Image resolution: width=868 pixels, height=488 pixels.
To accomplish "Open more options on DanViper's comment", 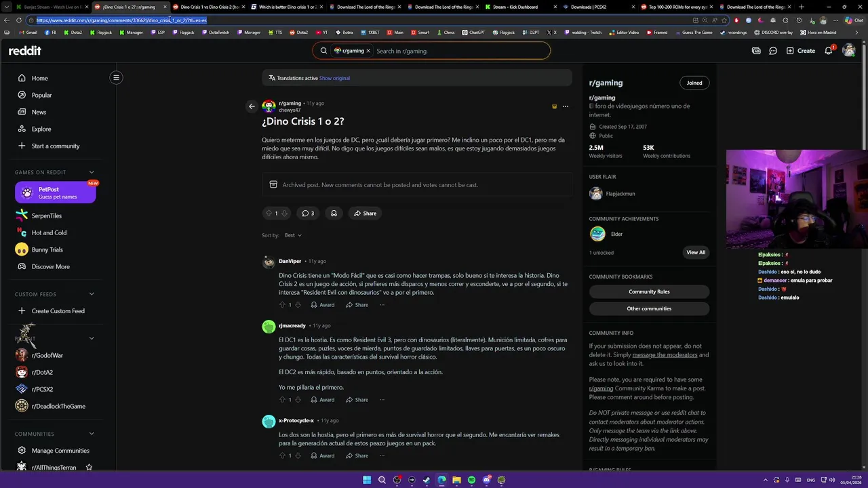I will point(382,305).
